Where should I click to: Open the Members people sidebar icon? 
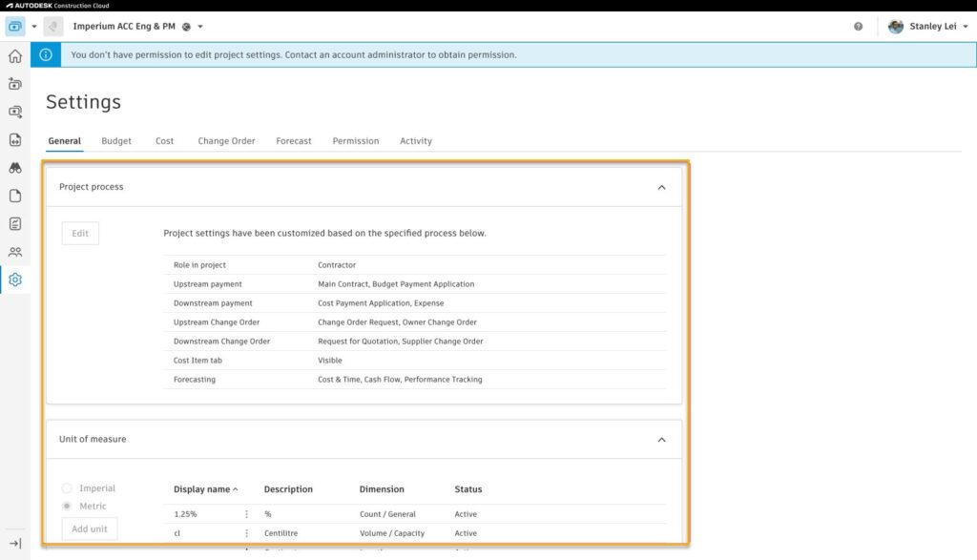(15, 252)
